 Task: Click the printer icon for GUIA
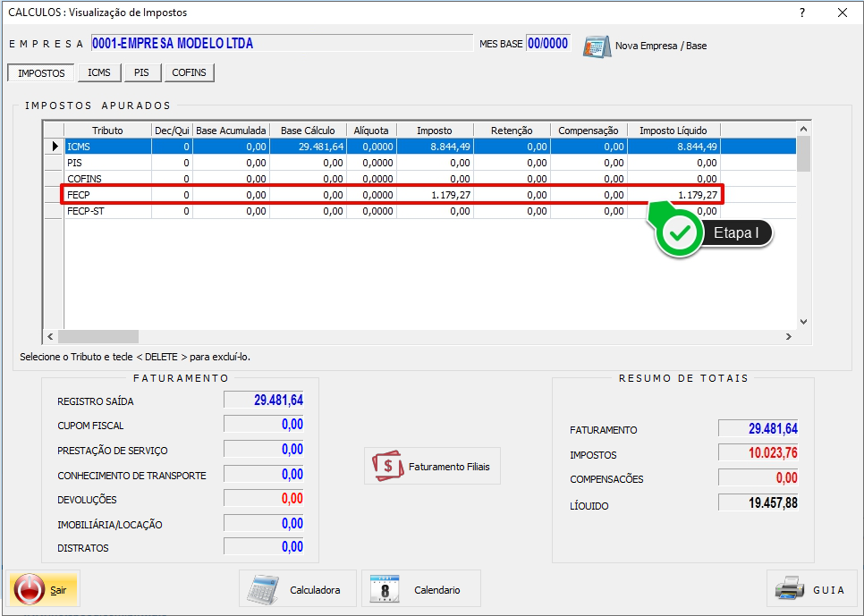tap(790, 589)
